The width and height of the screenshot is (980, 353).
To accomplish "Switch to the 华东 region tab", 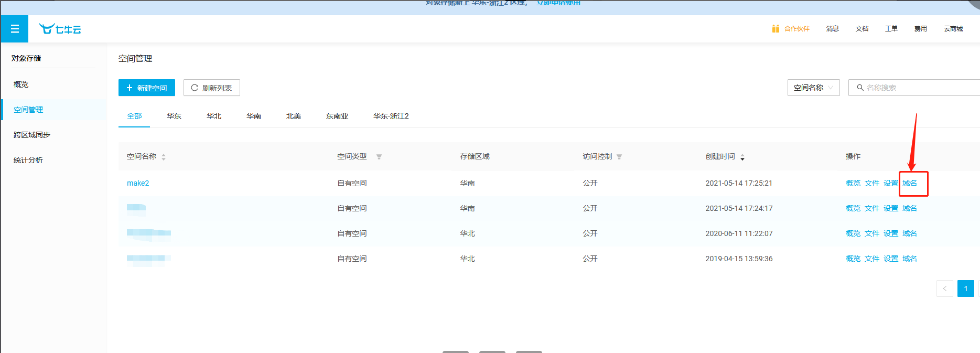I will click(x=174, y=116).
